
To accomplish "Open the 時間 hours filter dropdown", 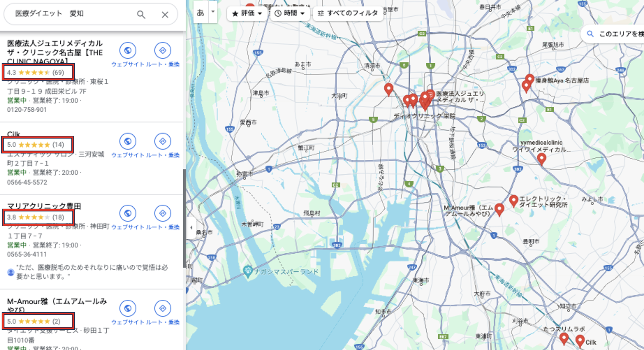I will click(x=289, y=13).
